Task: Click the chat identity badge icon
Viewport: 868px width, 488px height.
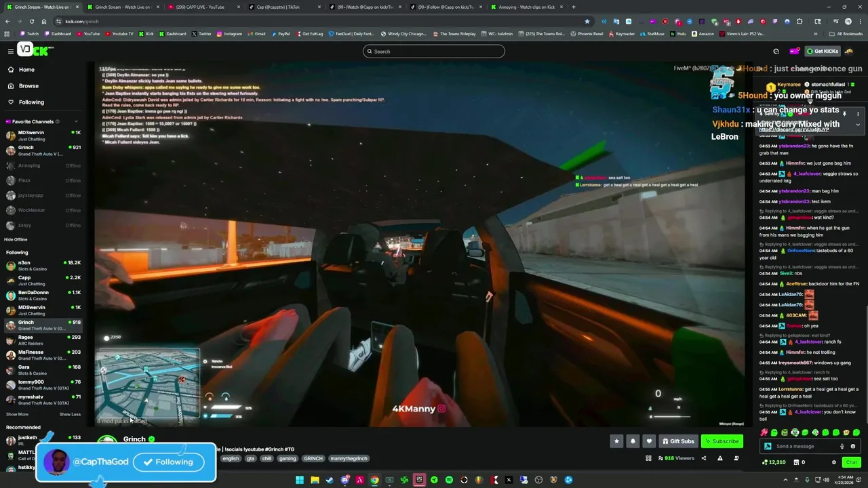Action: pyautogui.click(x=768, y=446)
